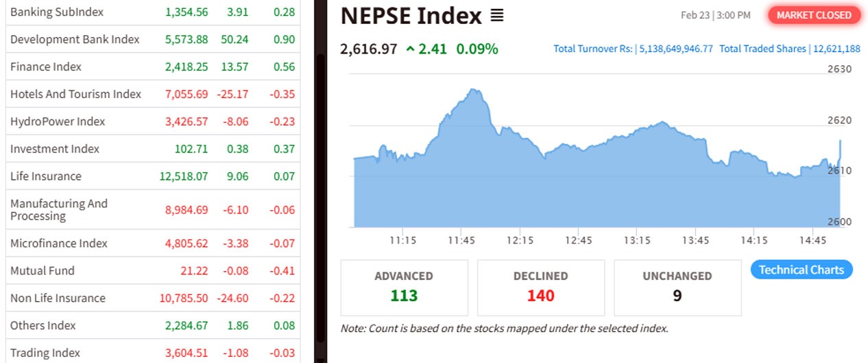Viewport: 868px width, 363px height.
Task: Click the Declined 140 stocks box
Action: [540, 287]
